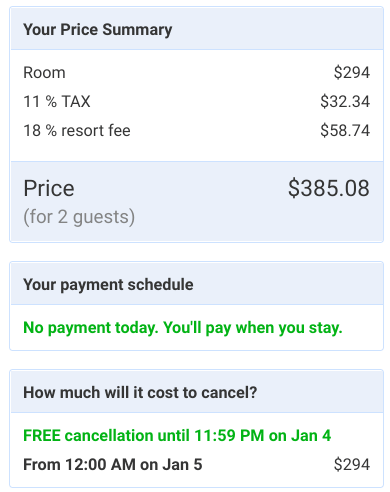The image size is (390, 492).
Task: Click the word Summary in the top header
Action: pyautogui.click(x=137, y=29)
